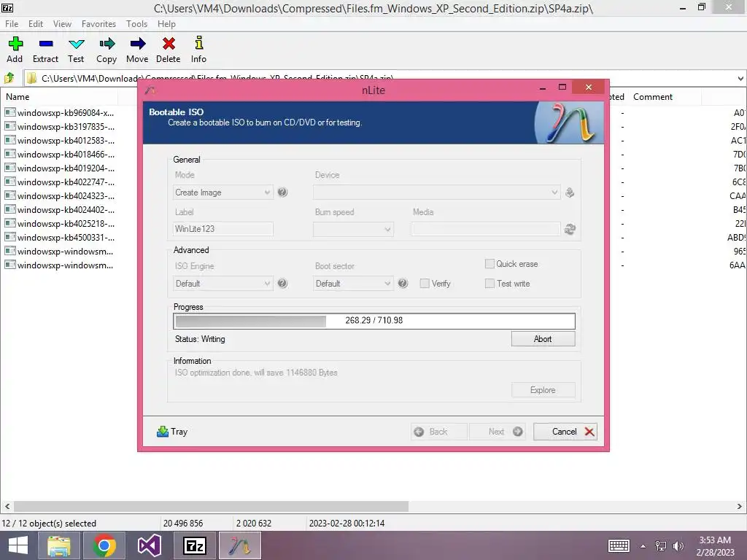Image resolution: width=747 pixels, height=560 pixels.
Task: Select file windowsxp-kb969084-x...
Action: tap(60, 113)
